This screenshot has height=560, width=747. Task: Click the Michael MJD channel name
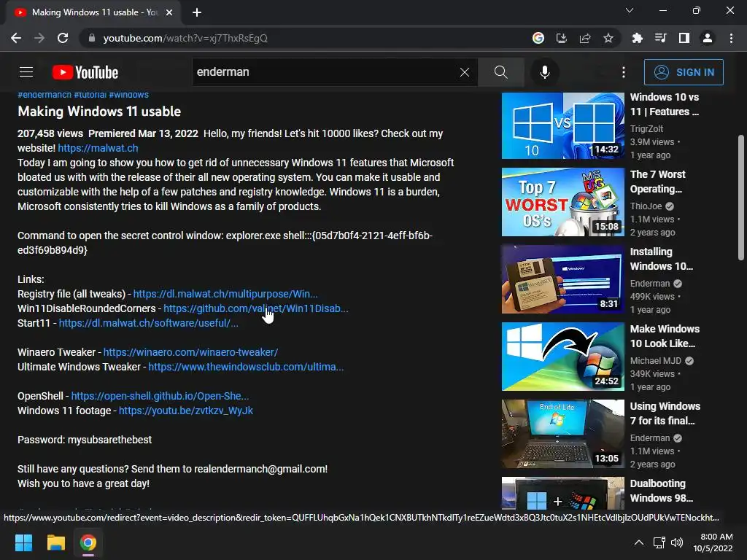coord(656,361)
